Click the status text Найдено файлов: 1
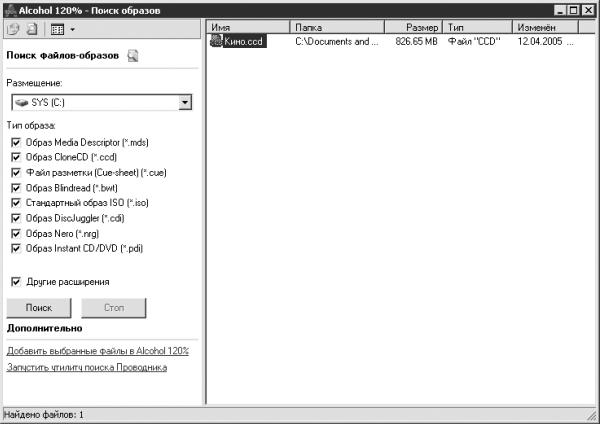Image resolution: width=600 pixels, height=424 pixels. click(x=44, y=415)
